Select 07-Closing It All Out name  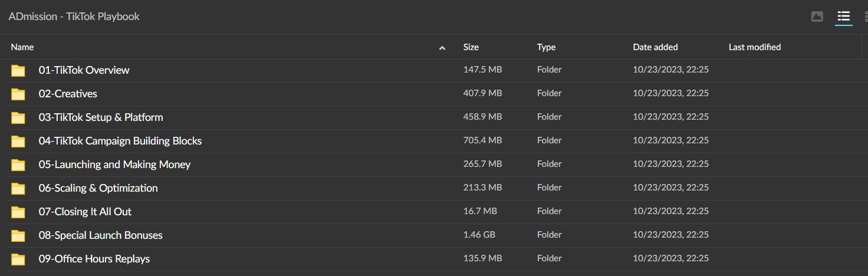85,212
